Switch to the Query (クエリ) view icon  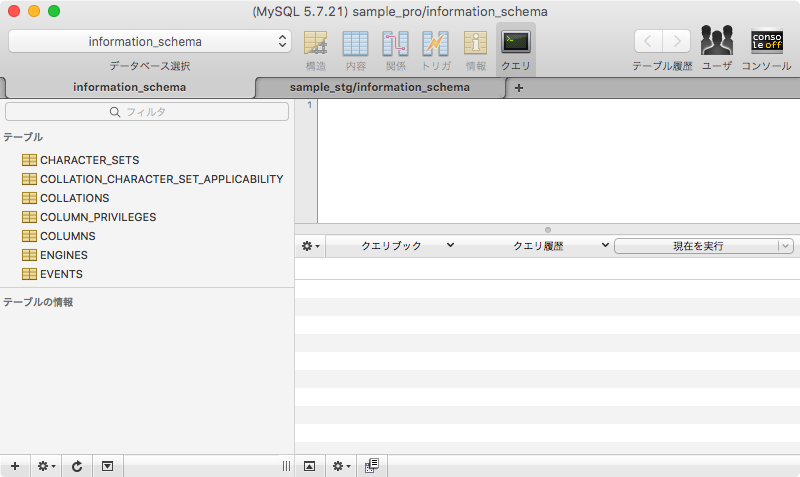click(516, 42)
